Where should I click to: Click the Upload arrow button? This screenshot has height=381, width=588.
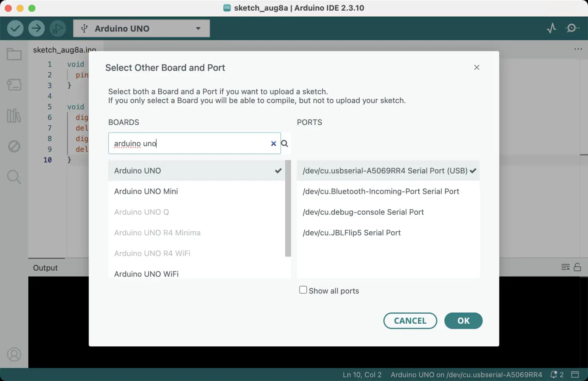(36, 28)
